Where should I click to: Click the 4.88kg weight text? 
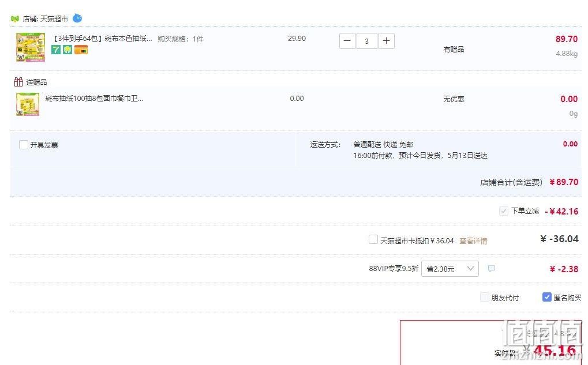tap(567, 54)
